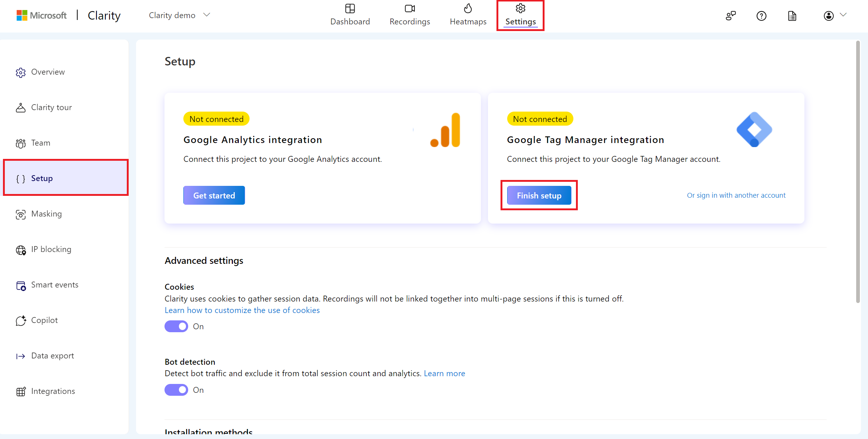Click Finish setup for Google Tag Manager
This screenshot has height=439, width=868.
(538, 195)
